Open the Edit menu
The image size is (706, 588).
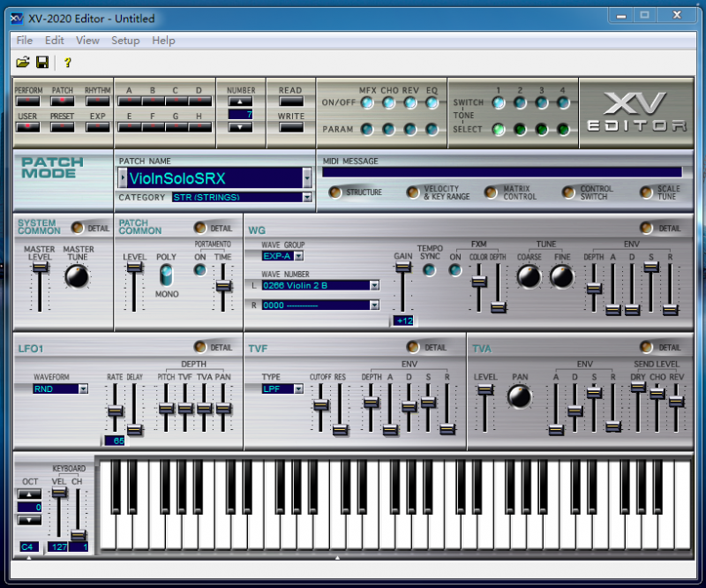coord(55,40)
